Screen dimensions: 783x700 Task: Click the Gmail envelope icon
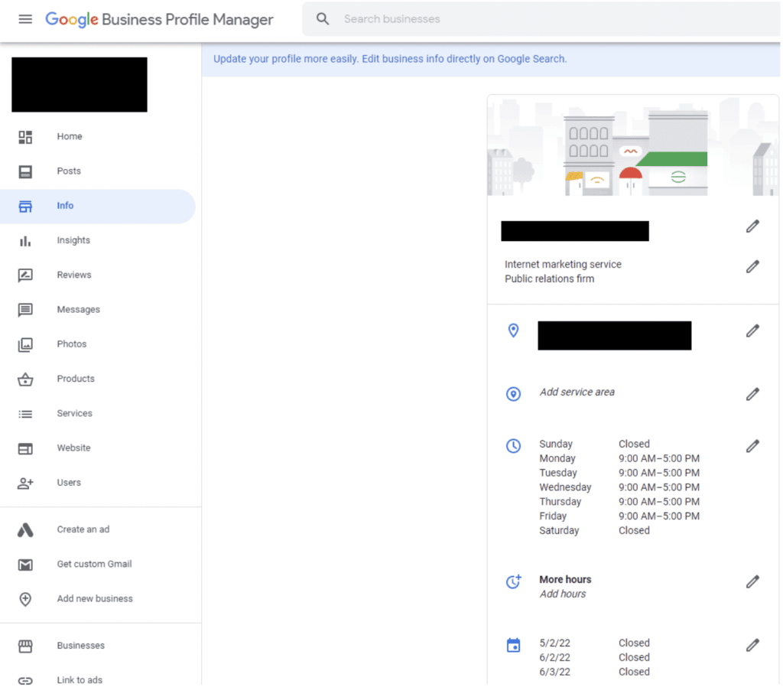click(x=25, y=564)
